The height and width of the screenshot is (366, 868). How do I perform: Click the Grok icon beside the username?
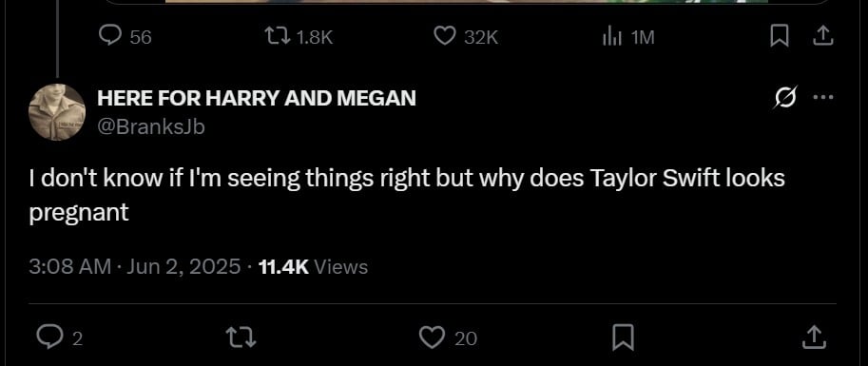tap(786, 98)
